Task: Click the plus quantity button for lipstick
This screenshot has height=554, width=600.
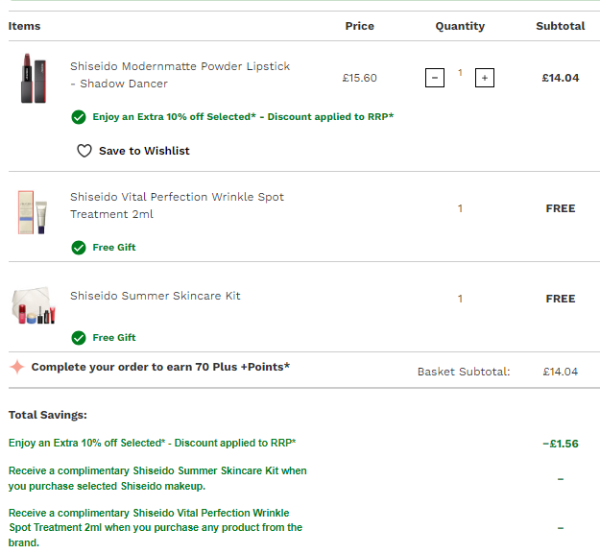Action: click(484, 77)
